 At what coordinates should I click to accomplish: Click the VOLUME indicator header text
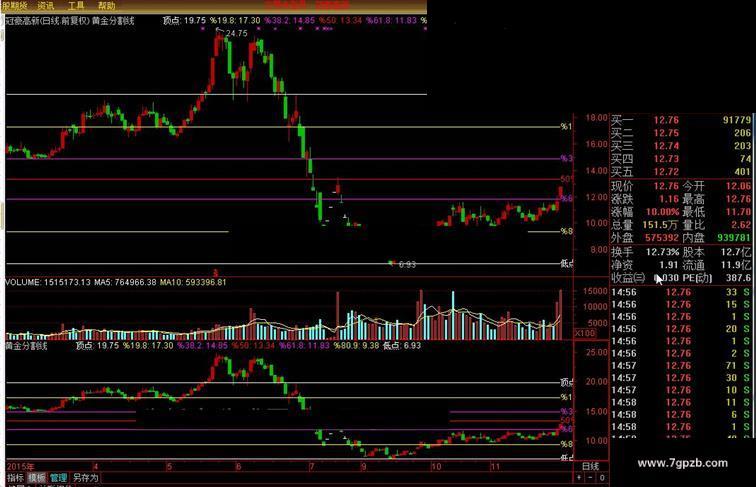click(47, 282)
